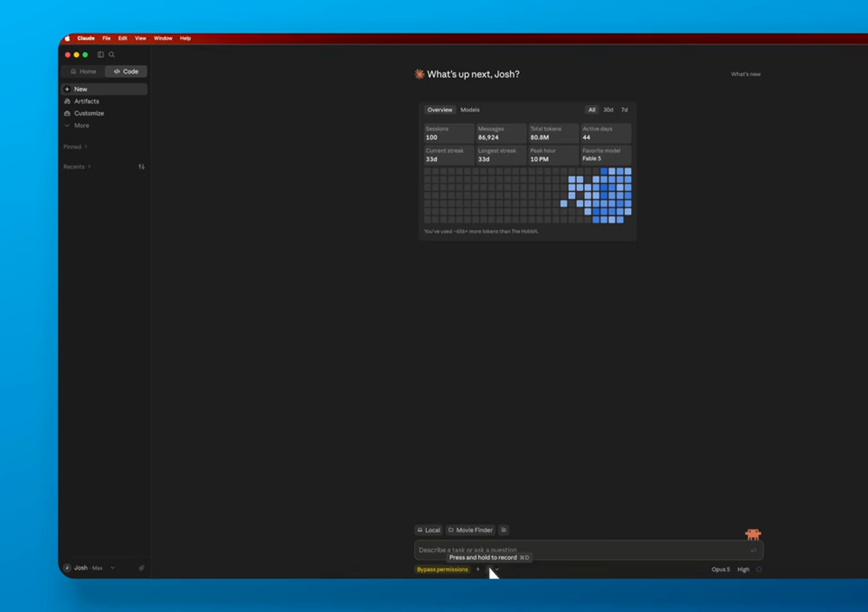
Task: Open the View menu
Action: coord(140,38)
